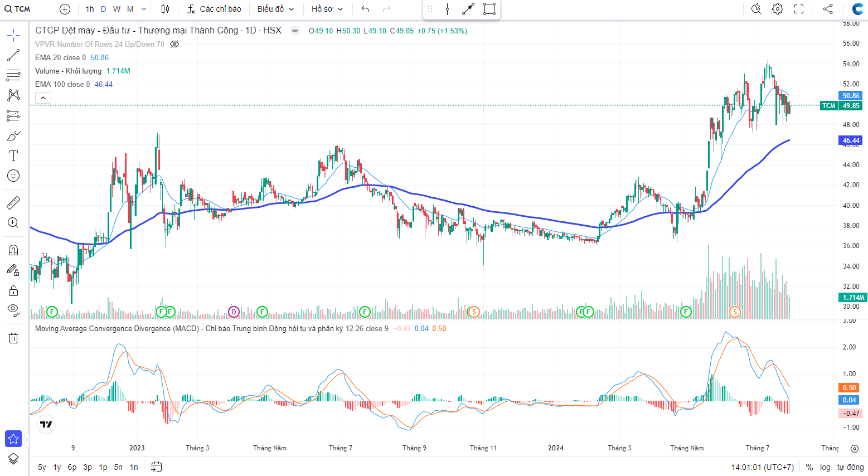Set the date range to 1y
This screenshot has width=868, height=476.
point(57,467)
